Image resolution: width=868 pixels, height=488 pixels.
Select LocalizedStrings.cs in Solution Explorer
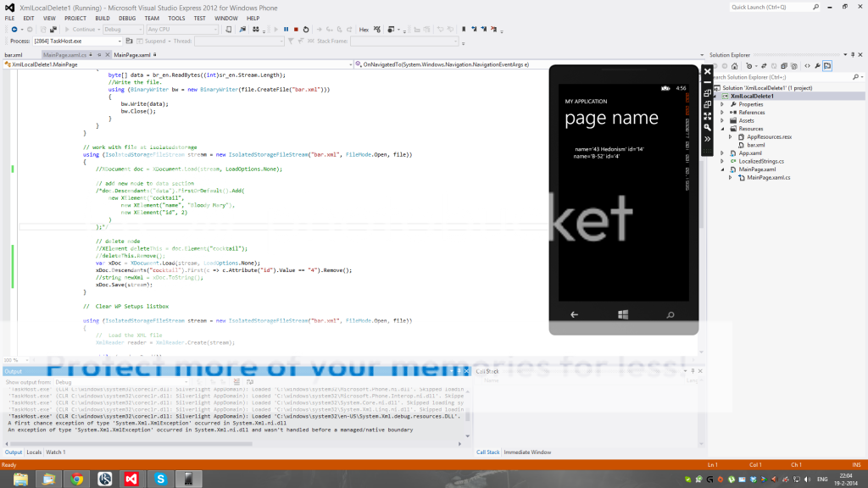point(761,161)
